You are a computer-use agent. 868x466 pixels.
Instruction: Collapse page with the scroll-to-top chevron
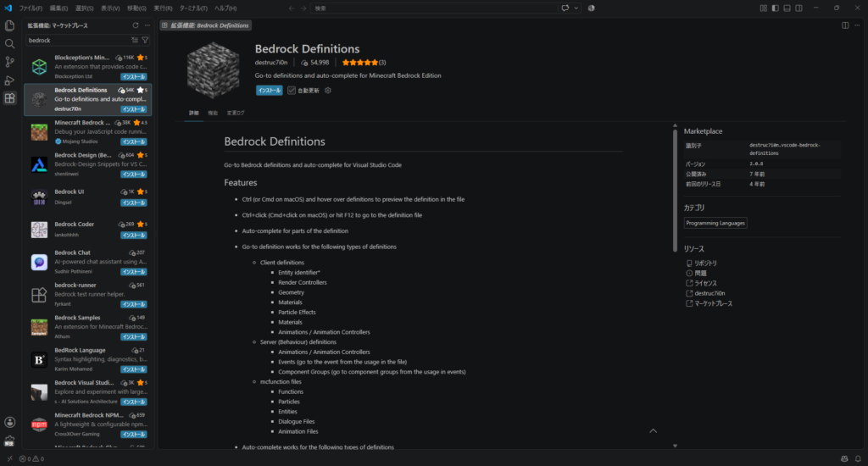654,430
